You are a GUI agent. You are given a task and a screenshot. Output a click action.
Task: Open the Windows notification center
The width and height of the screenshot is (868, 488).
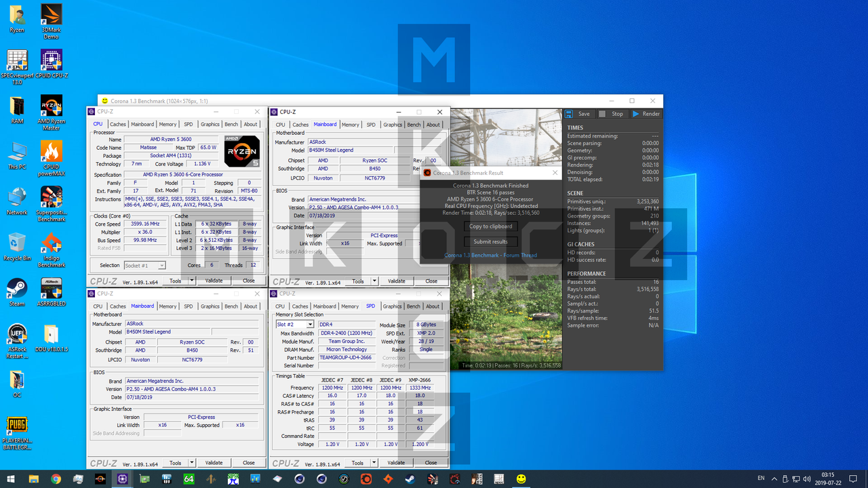[854, 479]
